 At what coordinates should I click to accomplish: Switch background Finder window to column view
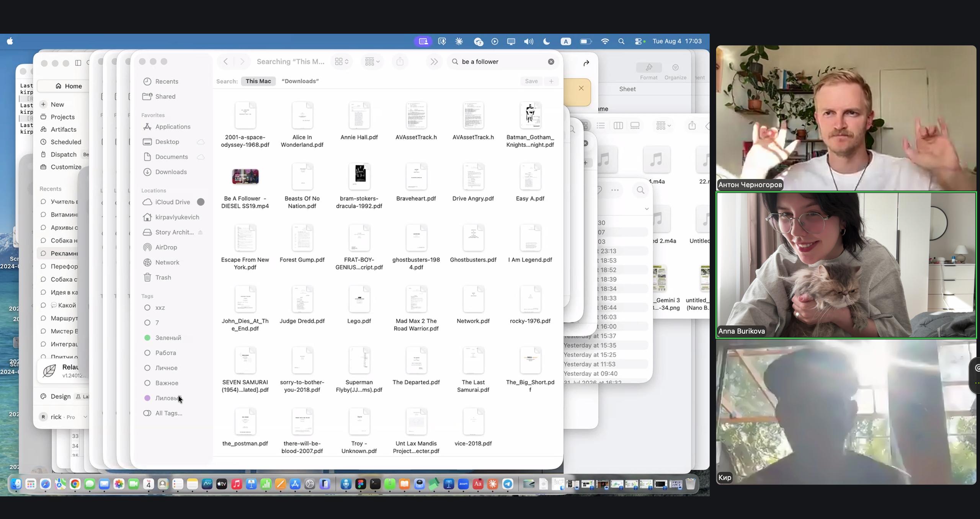coord(618,126)
